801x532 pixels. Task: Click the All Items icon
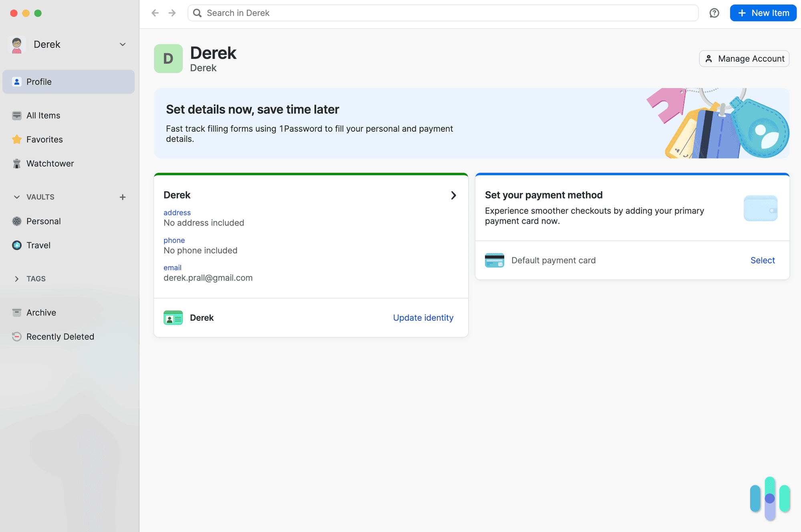[x=17, y=115]
